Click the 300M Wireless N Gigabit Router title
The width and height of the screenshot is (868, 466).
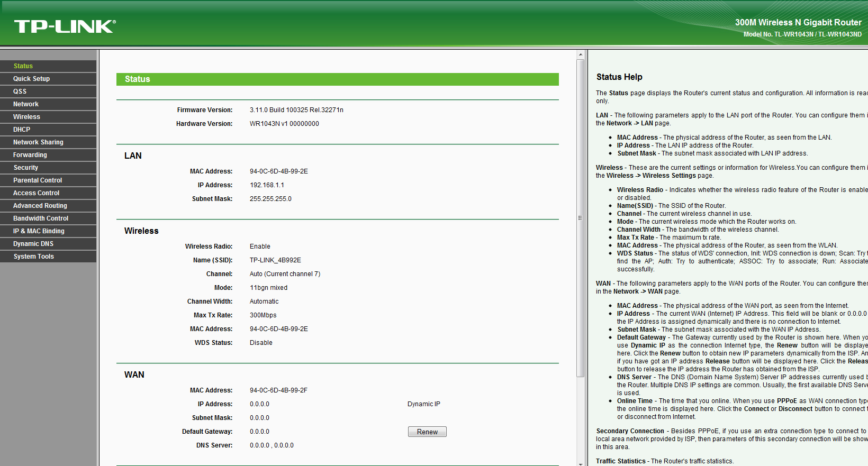798,23
